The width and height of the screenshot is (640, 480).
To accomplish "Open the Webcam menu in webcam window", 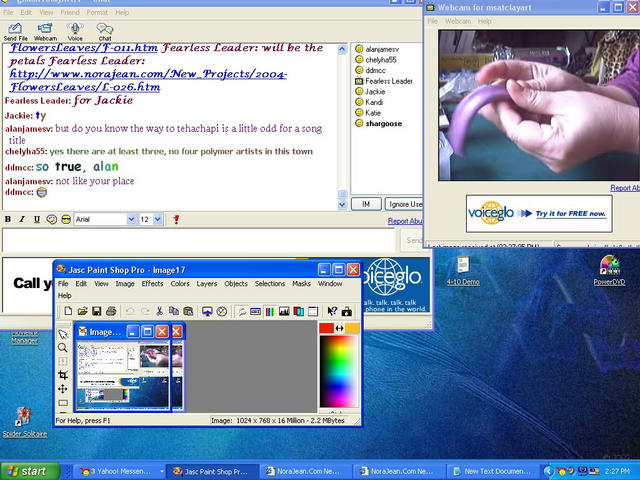I will coord(458,21).
